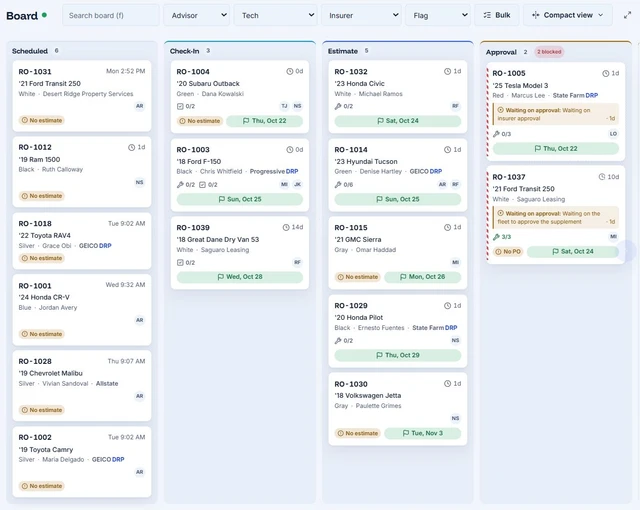Click the No estimate badge on RO-1004
The width and height of the screenshot is (640, 510).
click(x=200, y=121)
